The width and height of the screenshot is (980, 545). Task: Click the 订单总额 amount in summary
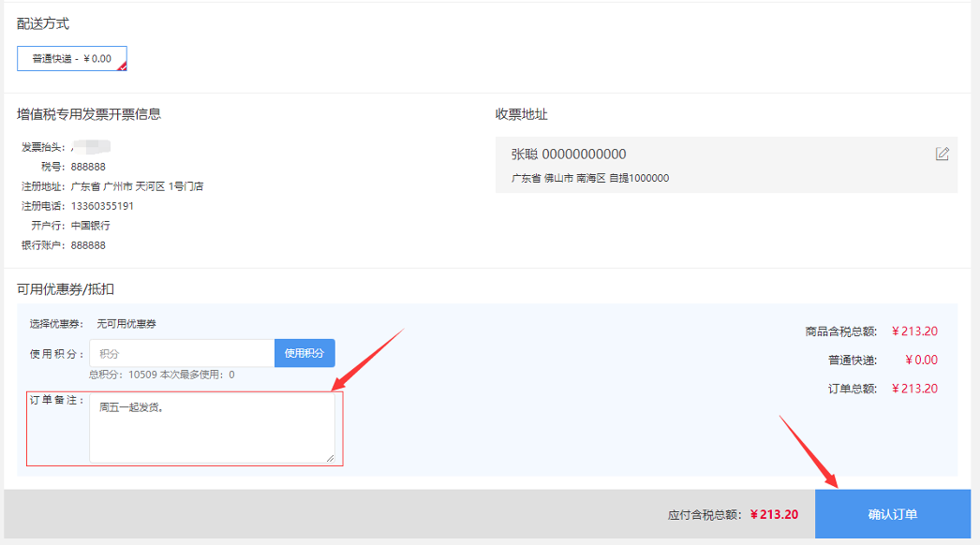pos(914,389)
